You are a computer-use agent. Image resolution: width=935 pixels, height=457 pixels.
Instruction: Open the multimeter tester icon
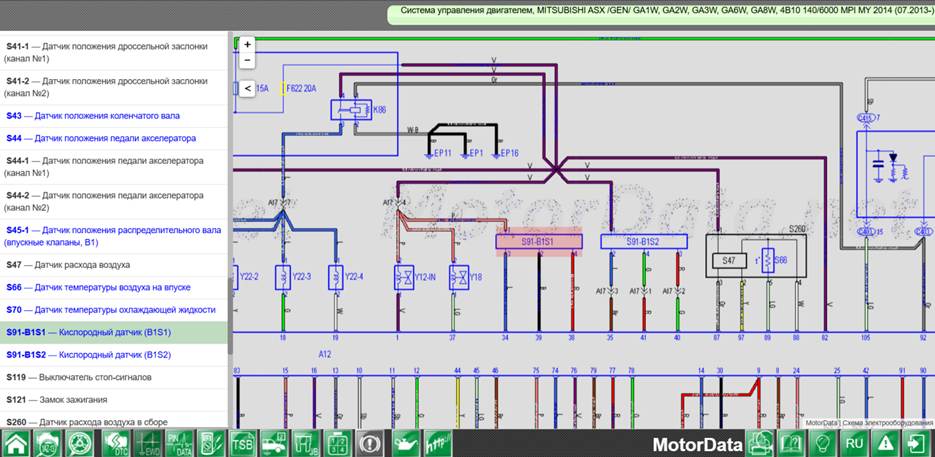click(210, 443)
